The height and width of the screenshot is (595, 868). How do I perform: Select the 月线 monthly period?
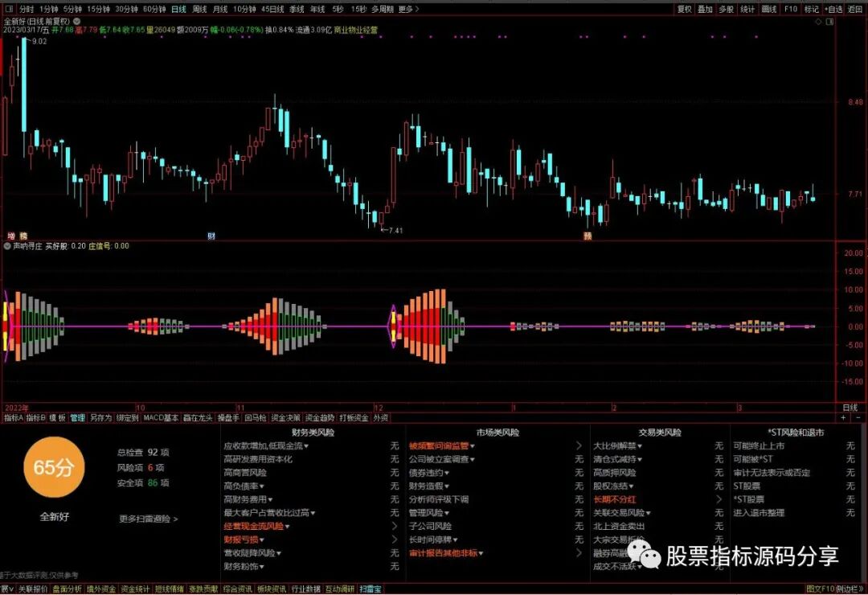[x=219, y=10]
